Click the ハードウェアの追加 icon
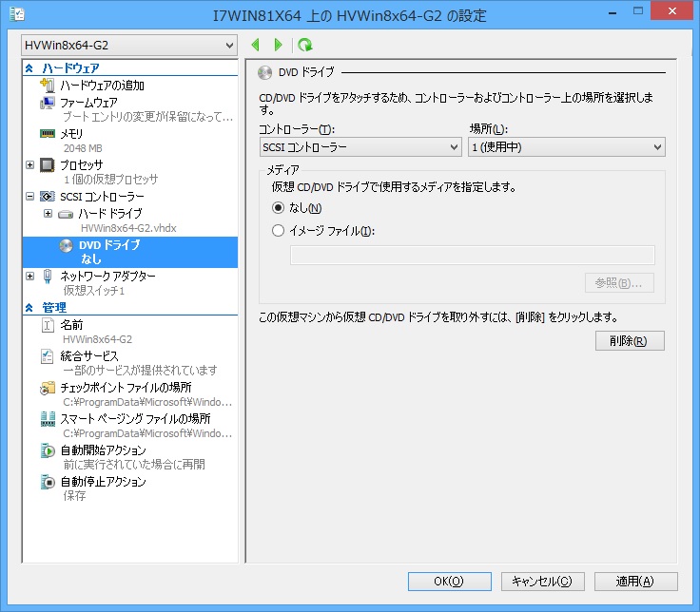The image size is (700, 612). pyautogui.click(x=48, y=85)
